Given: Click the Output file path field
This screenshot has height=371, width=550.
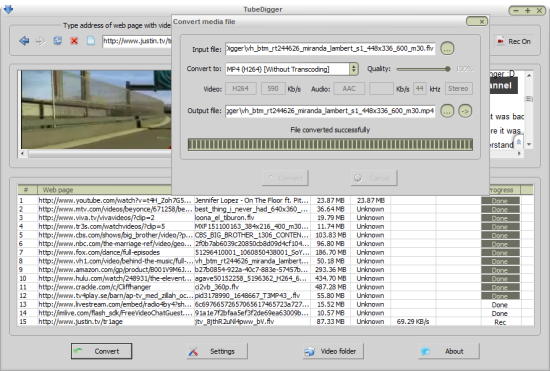Looking at the screenshot, I should click(x=330, y=111).
